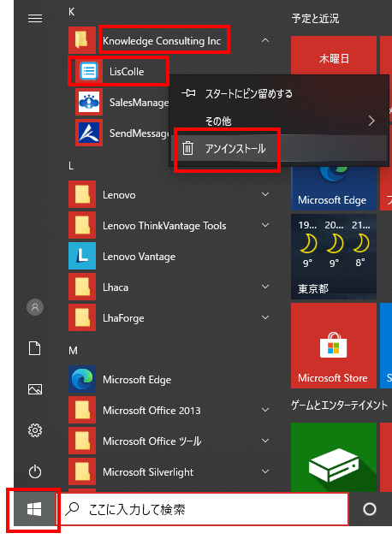Viewport: 392px width, 539px height.
Task: Open the Microsoft Store tile
Action: point(334,346)
